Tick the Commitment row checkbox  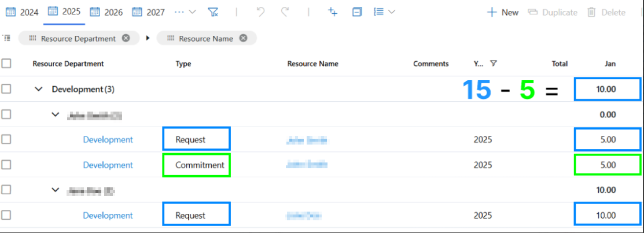[6, 165]
